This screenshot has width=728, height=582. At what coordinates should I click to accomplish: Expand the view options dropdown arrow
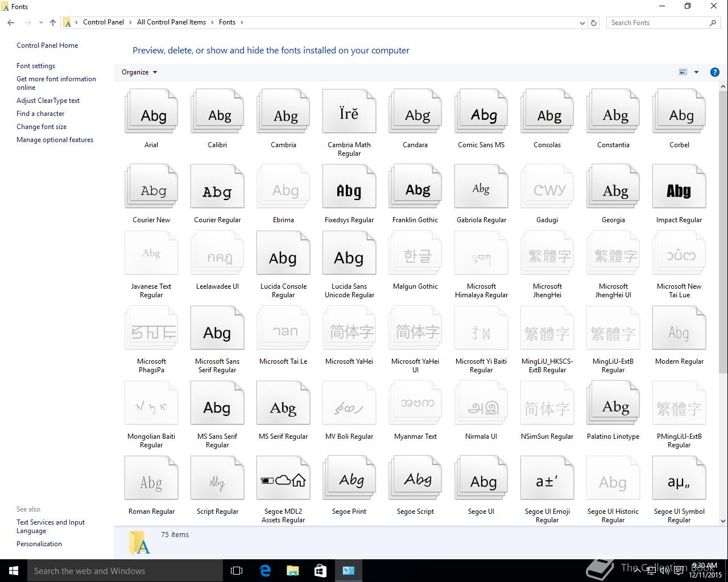[x=696, y=72]
